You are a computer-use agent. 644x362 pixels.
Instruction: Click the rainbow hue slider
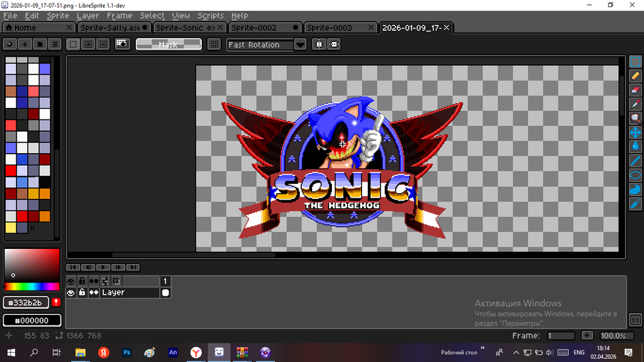(x=32, y=286)
